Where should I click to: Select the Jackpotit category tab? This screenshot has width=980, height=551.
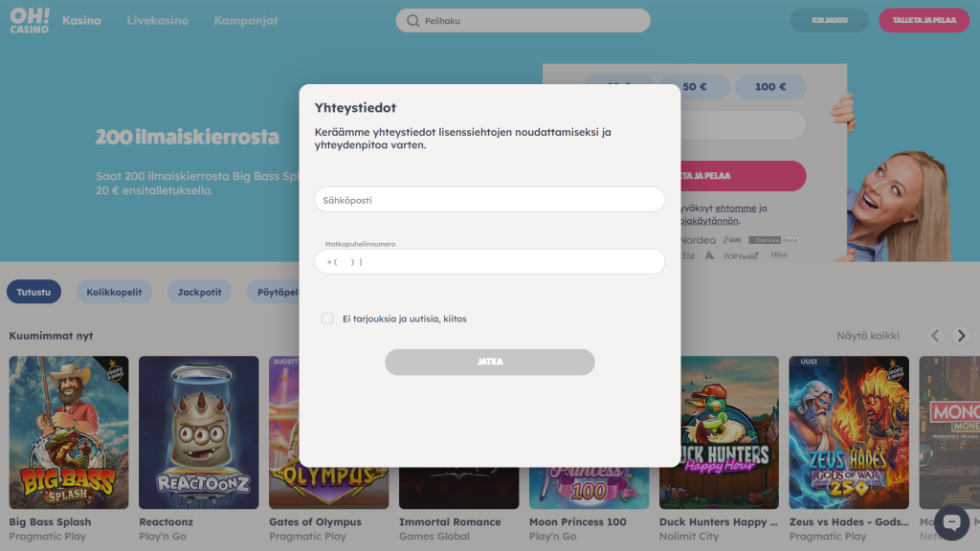point(199,292)
